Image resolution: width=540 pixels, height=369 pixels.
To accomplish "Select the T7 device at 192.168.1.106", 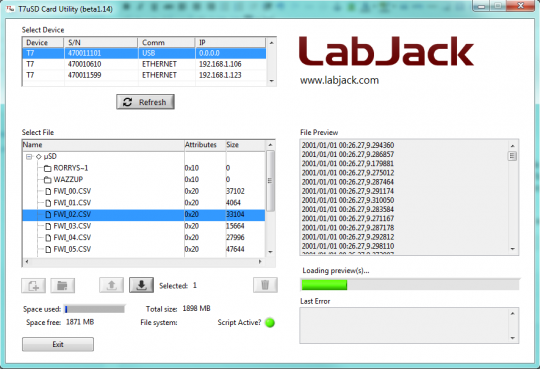I will click(x=144, y=64).
